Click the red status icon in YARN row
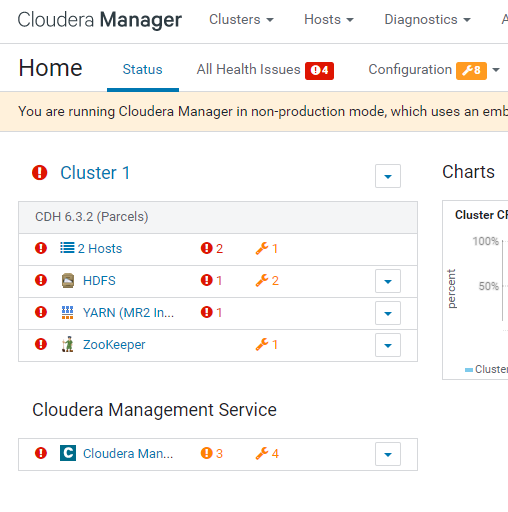 [x=41, y=312]
